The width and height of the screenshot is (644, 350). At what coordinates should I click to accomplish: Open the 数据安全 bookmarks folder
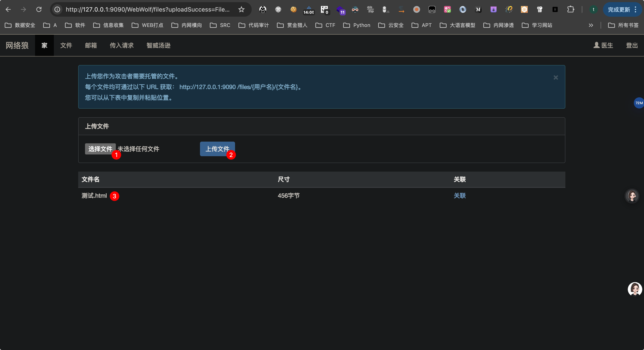pos(20,25)
